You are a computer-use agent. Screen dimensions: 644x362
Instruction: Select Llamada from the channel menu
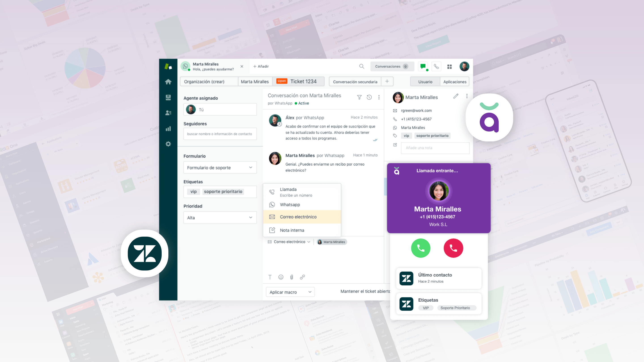coord(302,192)
